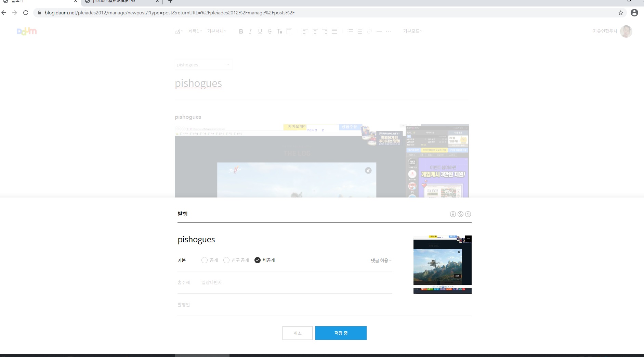
Task: Click the CCL attribution person icon
Action: coord(453,214)
